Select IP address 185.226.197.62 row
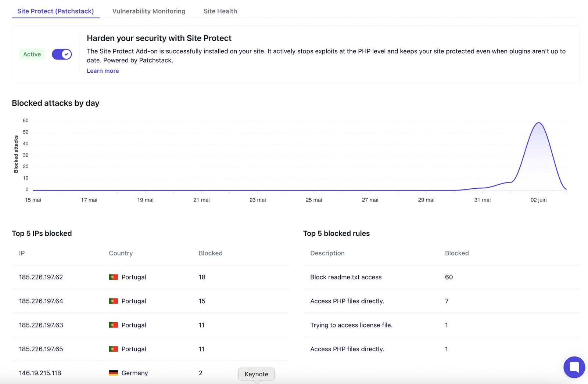588x384 pixels. tap(41, 277)
